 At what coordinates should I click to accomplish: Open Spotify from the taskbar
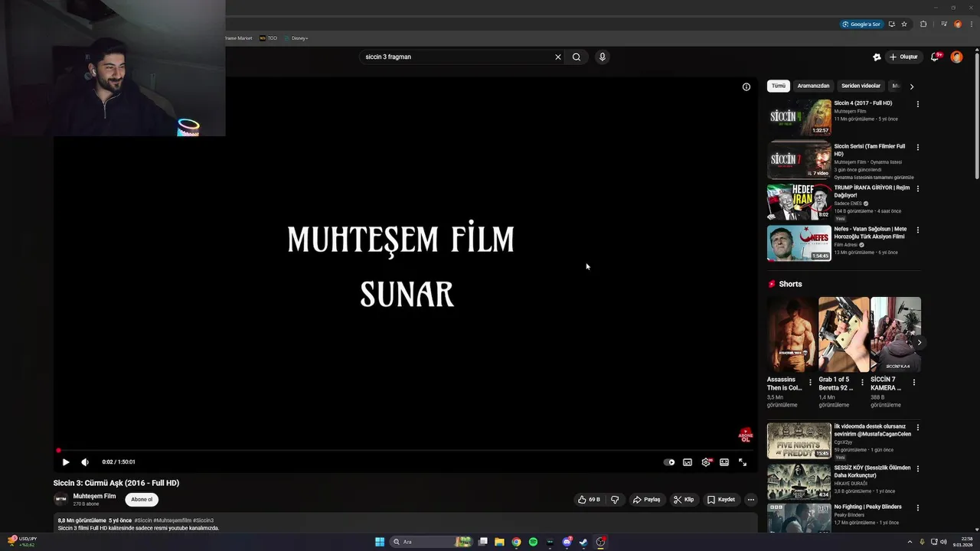click(533, 542)
